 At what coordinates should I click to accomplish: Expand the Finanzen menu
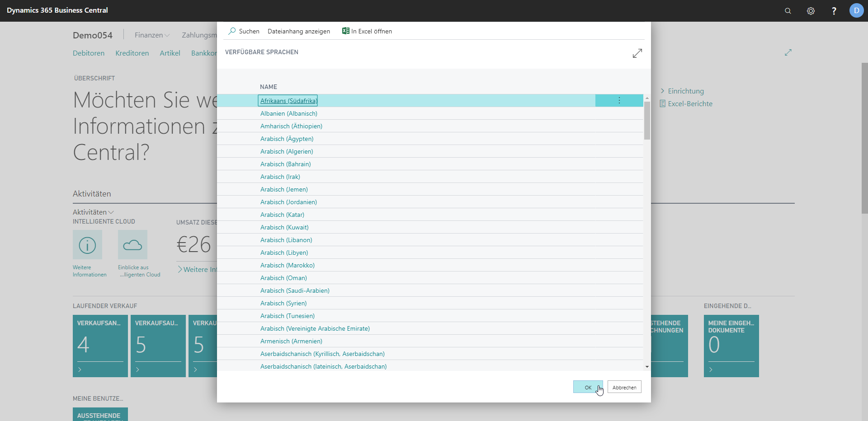152,35
